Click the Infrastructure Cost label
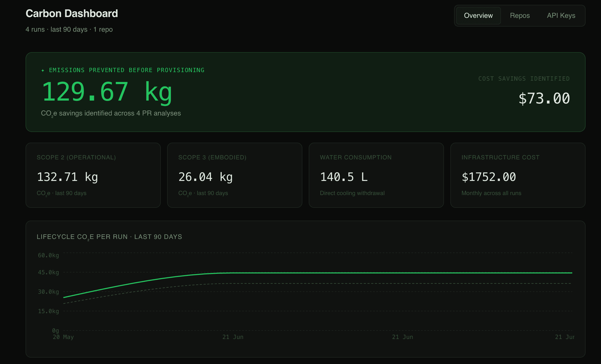 tap(500, 158)
